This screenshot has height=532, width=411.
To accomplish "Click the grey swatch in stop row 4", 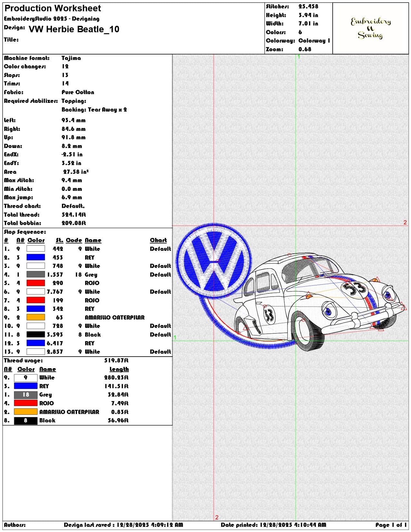I will point(35,274).
